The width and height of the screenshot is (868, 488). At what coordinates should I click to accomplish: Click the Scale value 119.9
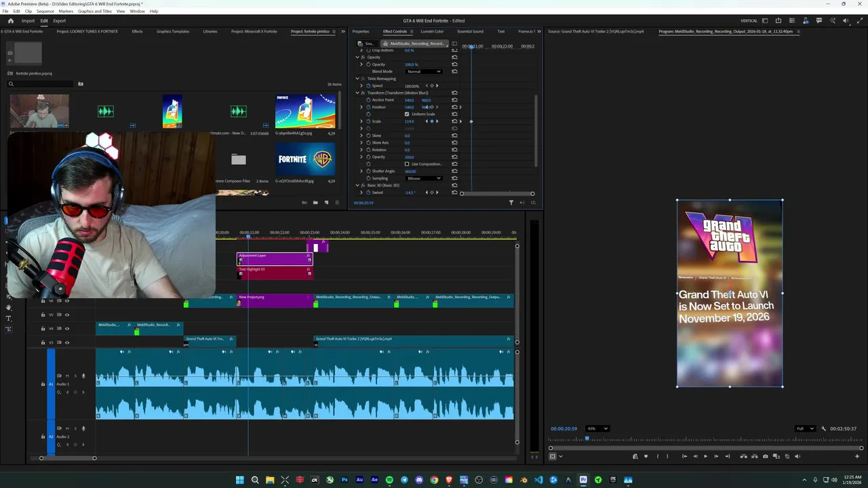[x=409, y=121]
